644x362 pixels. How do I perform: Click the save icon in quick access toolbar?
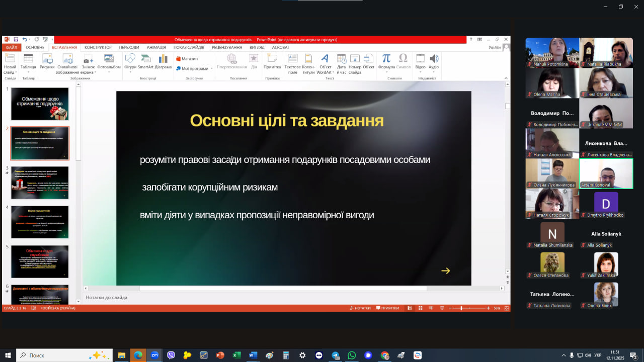[16, 40]
